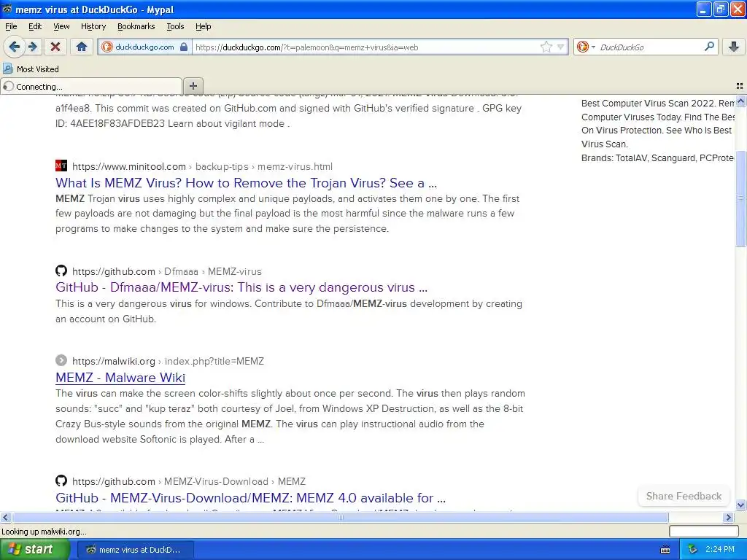Viewport: 747px width, 560px height.
Task: Open the View menu
Action: click(x=61, y=26)
